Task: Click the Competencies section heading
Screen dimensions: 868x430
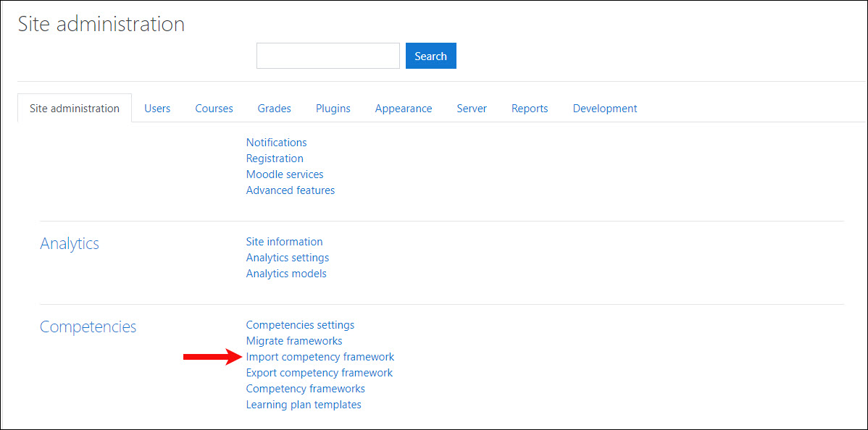Action: pyautogui.click(x=88, y=326)
